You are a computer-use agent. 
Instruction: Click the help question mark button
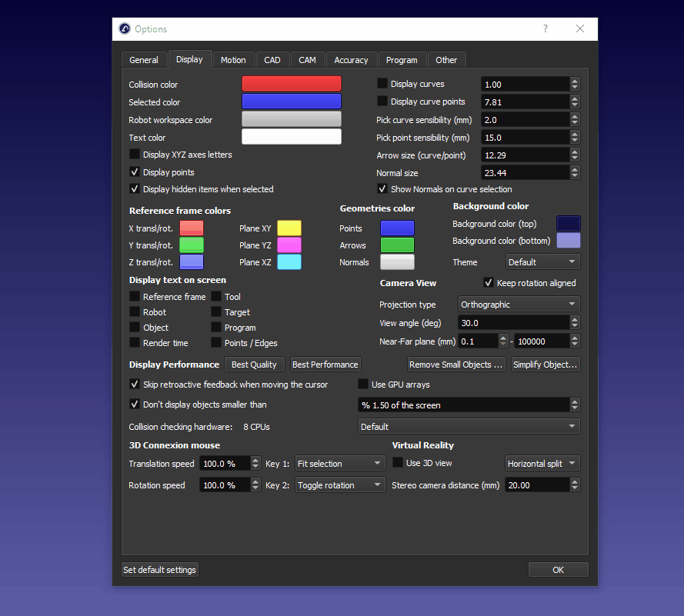click(546, 29)
